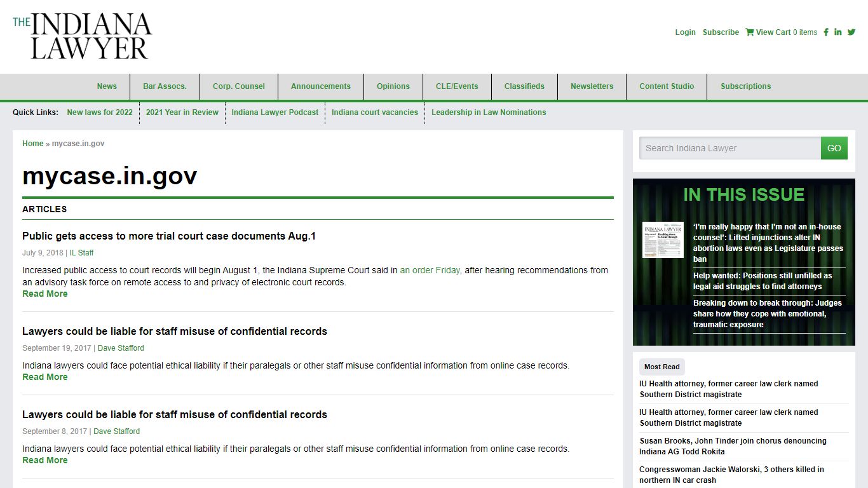Open 'Breaking down to break through' story
The image size is (868, 488).
(768, 314)
